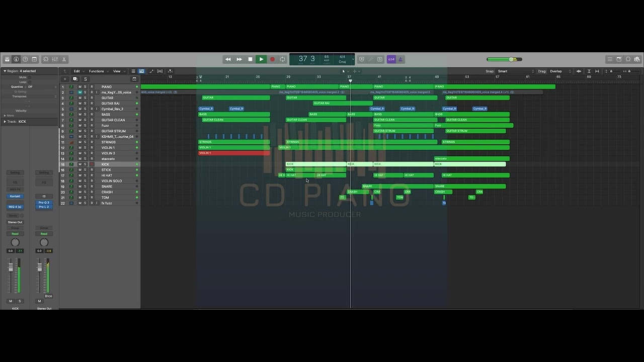Click the Add Track plus button
Viewport: 644px width, 362px height.
pos(64,79)
